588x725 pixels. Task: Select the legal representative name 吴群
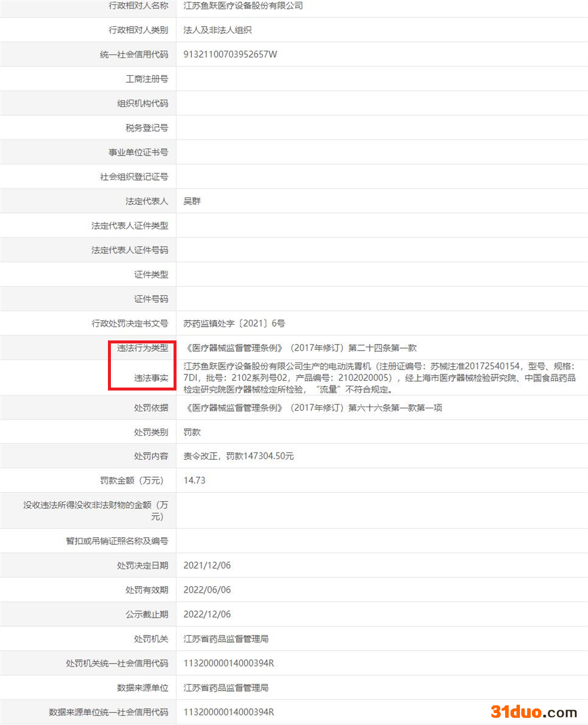click(192, 202)
